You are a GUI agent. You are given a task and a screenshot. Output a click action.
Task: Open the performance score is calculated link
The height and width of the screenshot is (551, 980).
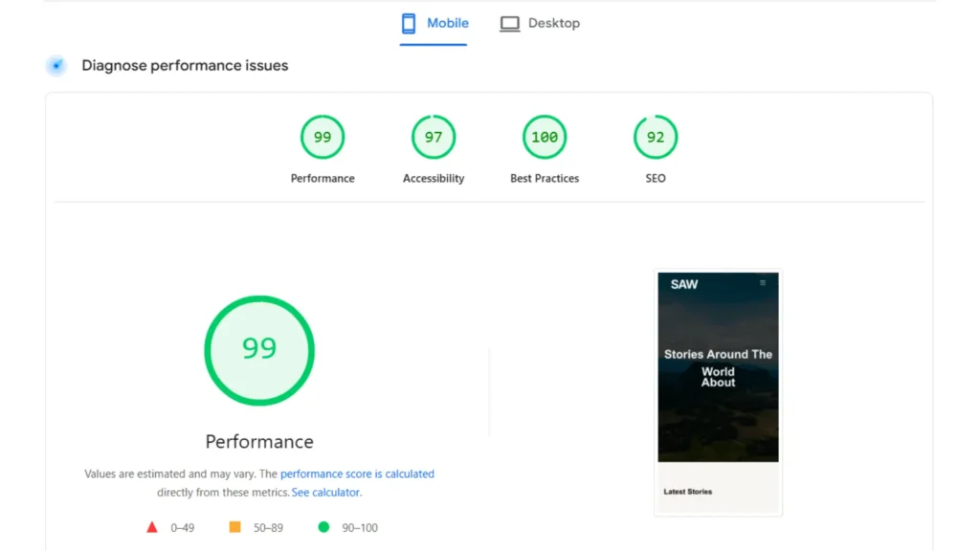(357, 474)
